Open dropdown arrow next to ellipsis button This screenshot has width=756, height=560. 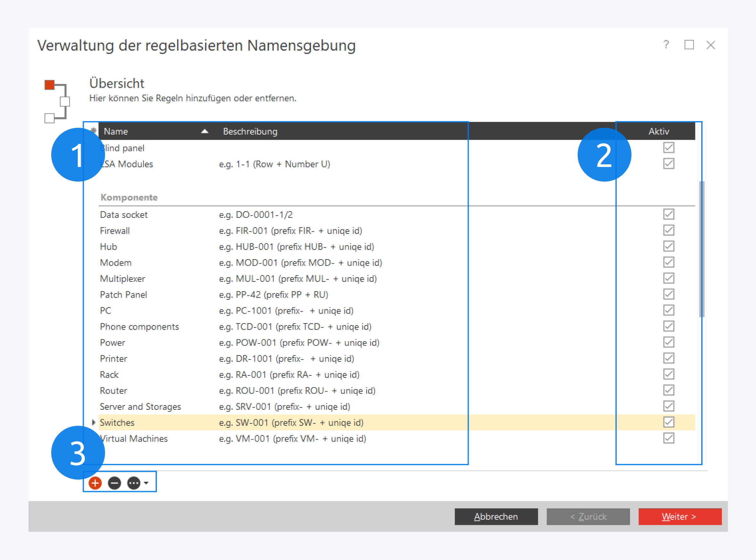(x=146, y=483)
